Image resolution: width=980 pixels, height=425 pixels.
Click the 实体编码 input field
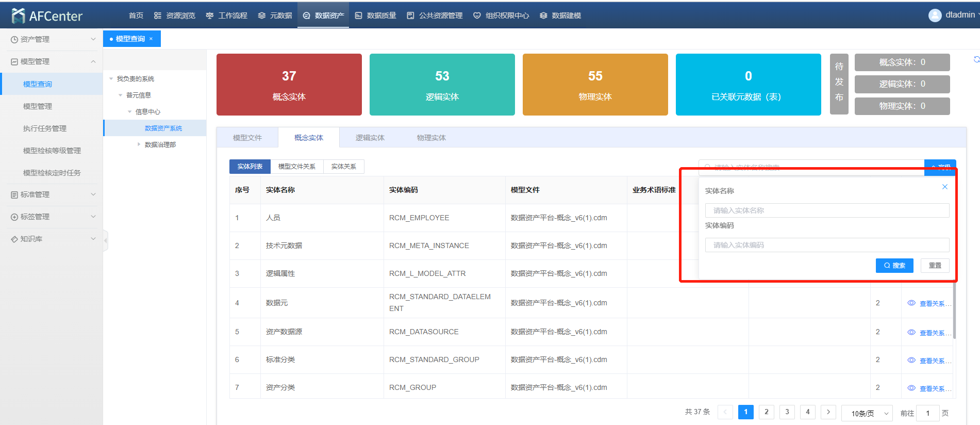pos(827,245)
